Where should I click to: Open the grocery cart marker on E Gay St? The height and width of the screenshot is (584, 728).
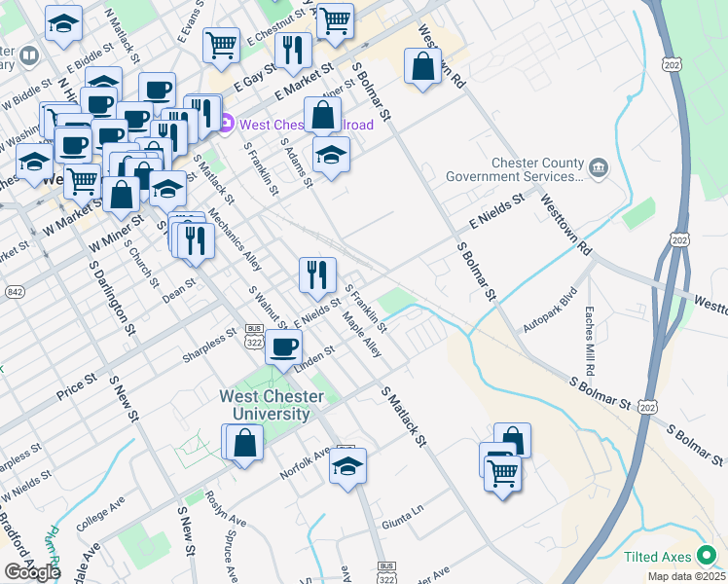pos(222,48)
